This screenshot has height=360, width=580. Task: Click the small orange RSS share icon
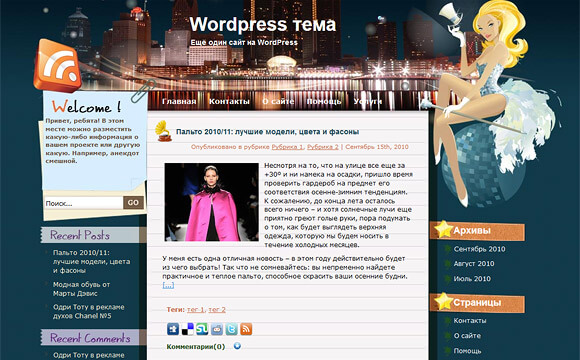[246, 329]
